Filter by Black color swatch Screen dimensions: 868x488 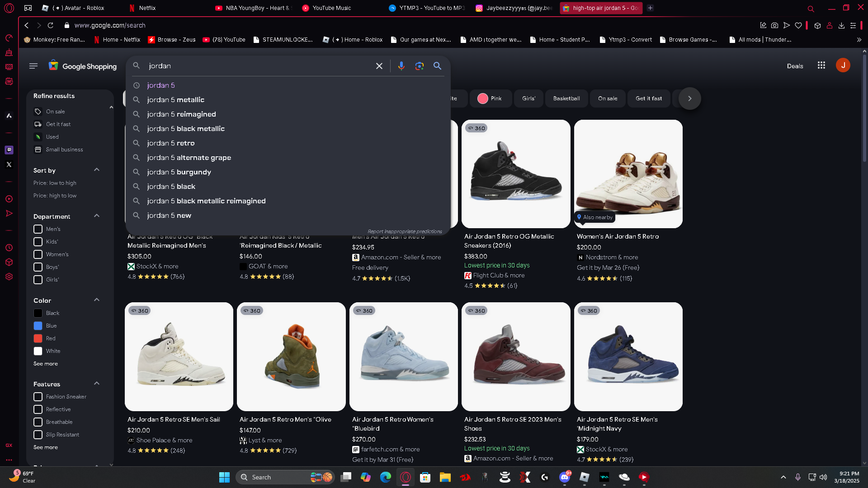(38, 313)
